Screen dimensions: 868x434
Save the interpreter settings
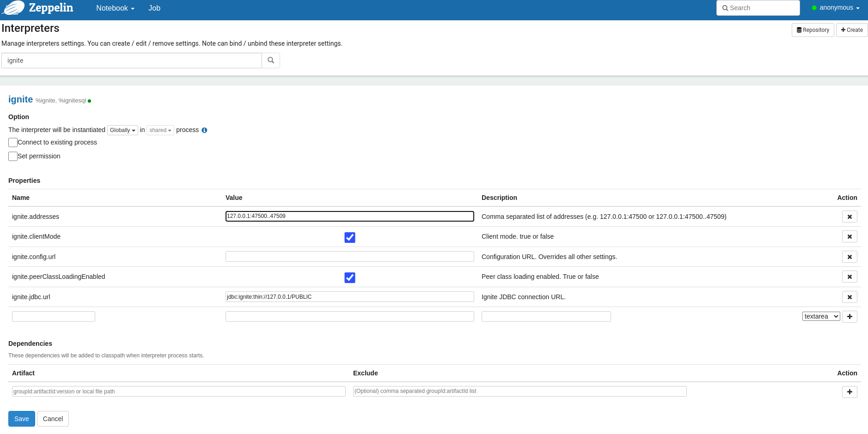(22, 419)
